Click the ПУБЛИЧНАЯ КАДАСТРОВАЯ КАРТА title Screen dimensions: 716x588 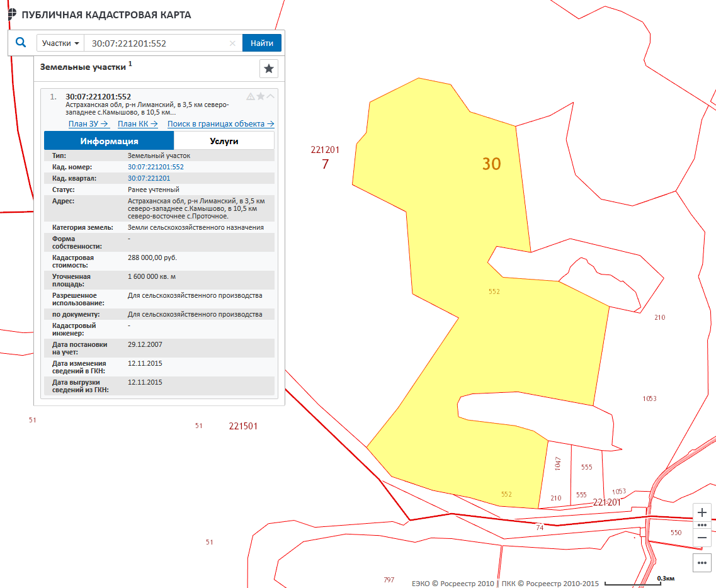coord(106,14)
